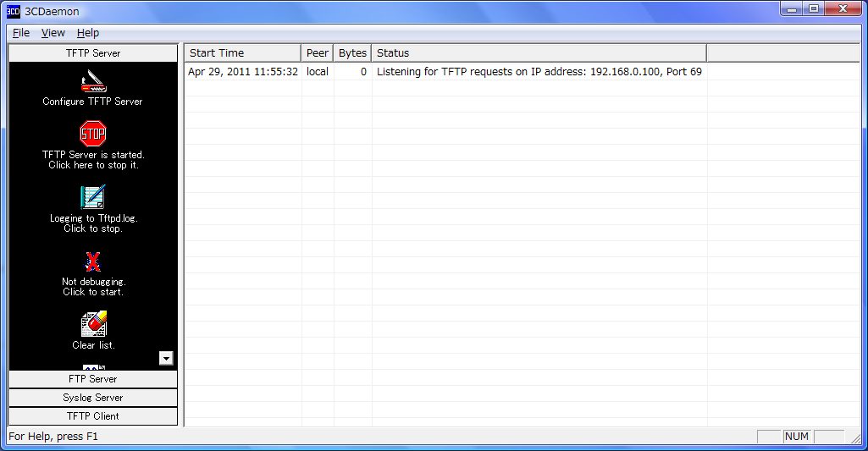Switch to the Syslog Server panel
The height and width of the screenshot is (451, 868).
[93, 398]
